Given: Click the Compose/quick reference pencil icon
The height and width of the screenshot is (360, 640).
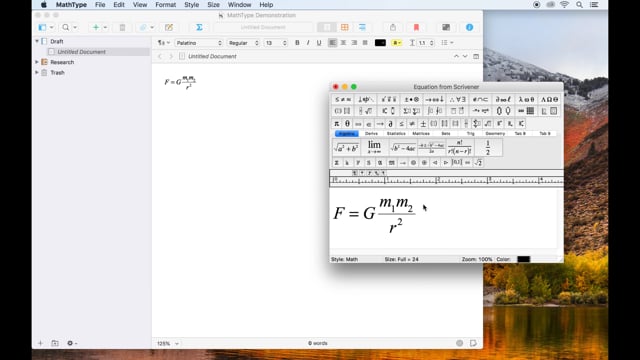Looking at the screenshot, I should [169, 27].
